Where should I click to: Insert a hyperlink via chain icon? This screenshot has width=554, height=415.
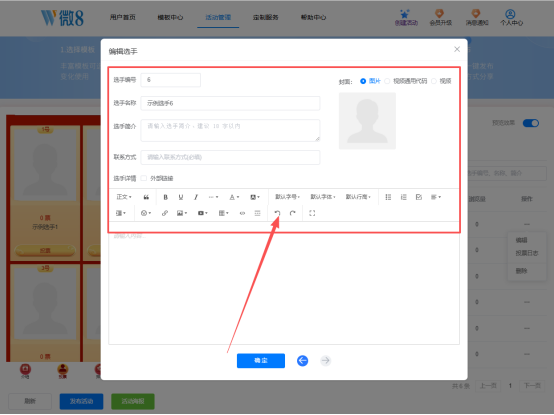click(x=165, y=213)
